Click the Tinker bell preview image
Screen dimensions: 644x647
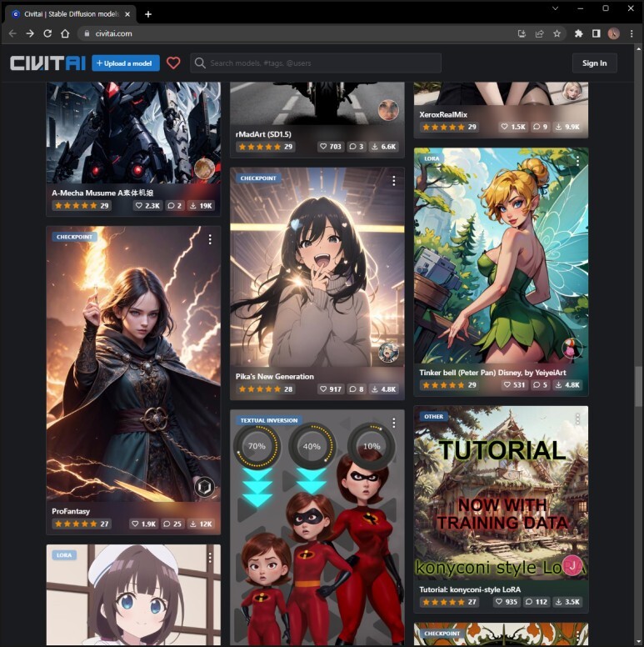click(501, 256)
